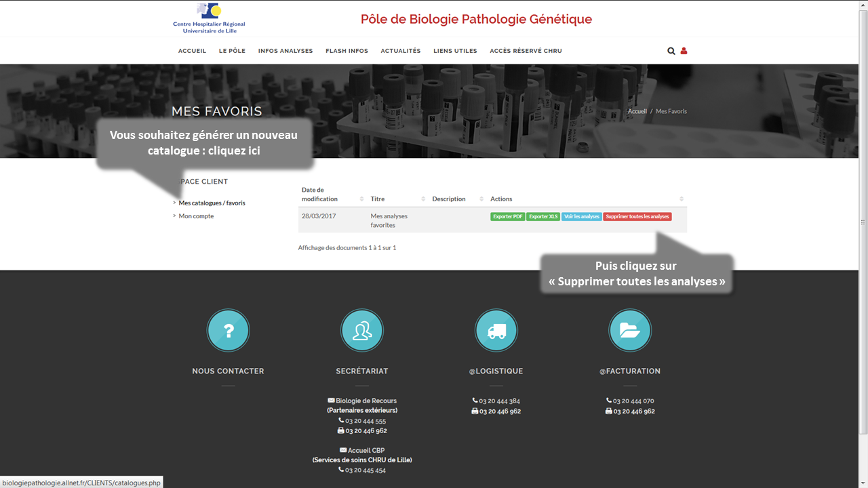
Task: Click the Logistique truck icon
Action: tap(496, 331)
